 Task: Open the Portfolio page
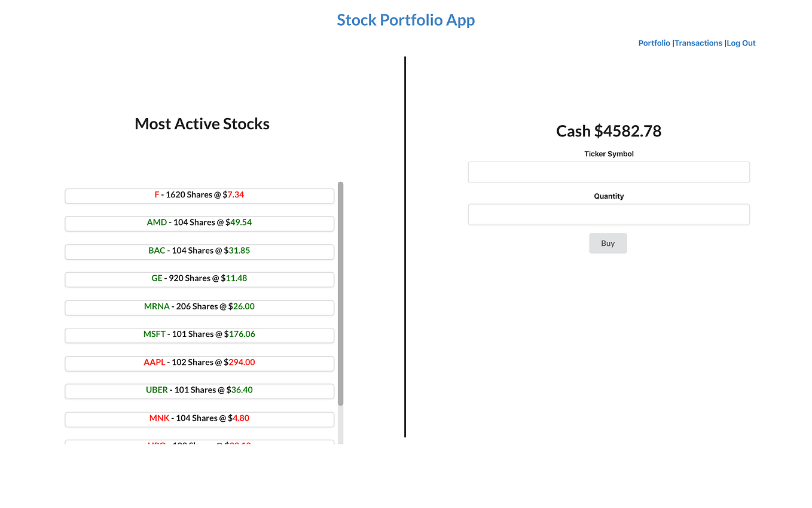pos(654,43)
